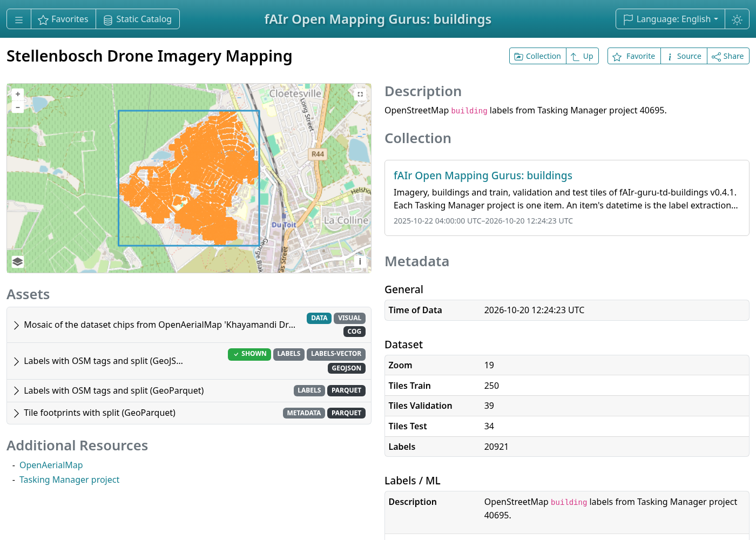Share this item

(728, 56)
